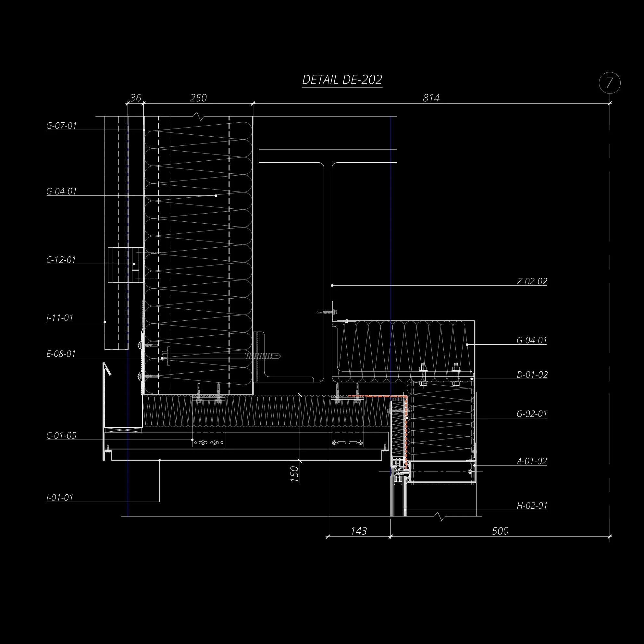
Task: Select the G-02-01 insulation label
Action: pyautogui.click(x=532, y=414)
